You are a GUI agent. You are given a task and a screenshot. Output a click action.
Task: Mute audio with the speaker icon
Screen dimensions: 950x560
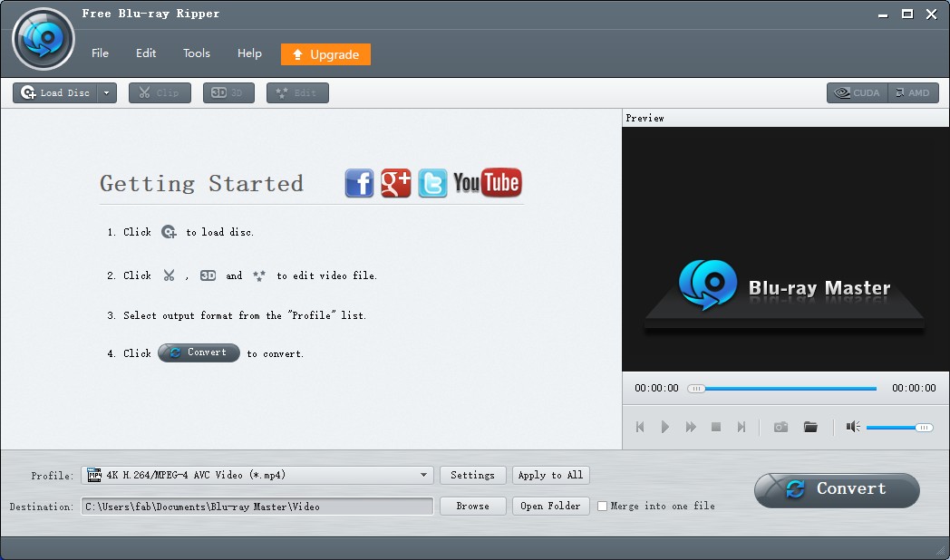tap(853, 427)
